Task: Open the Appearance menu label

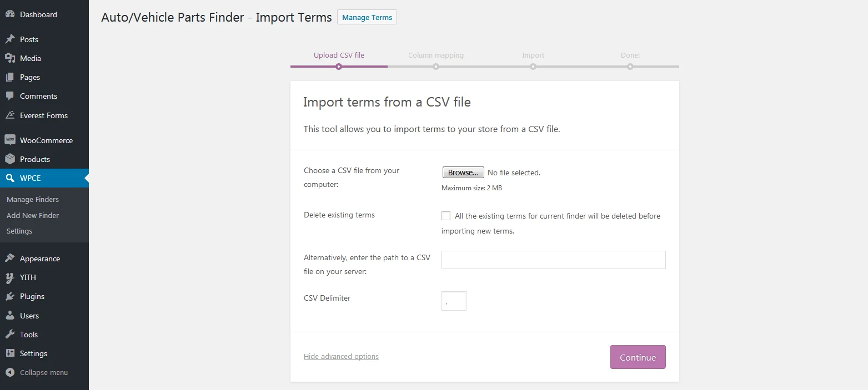Action: (x=40, y=259)
